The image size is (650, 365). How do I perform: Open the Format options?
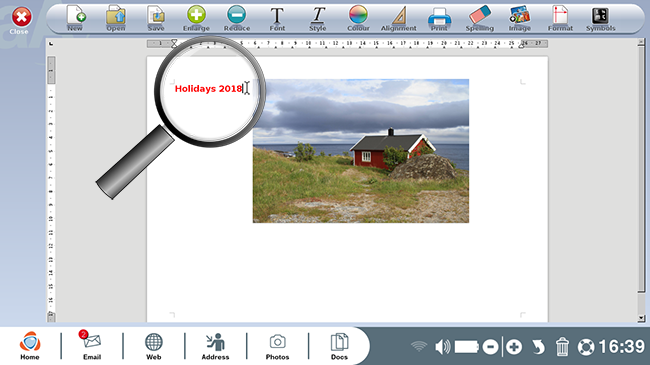pyautogui.click(x=560, y=19)
